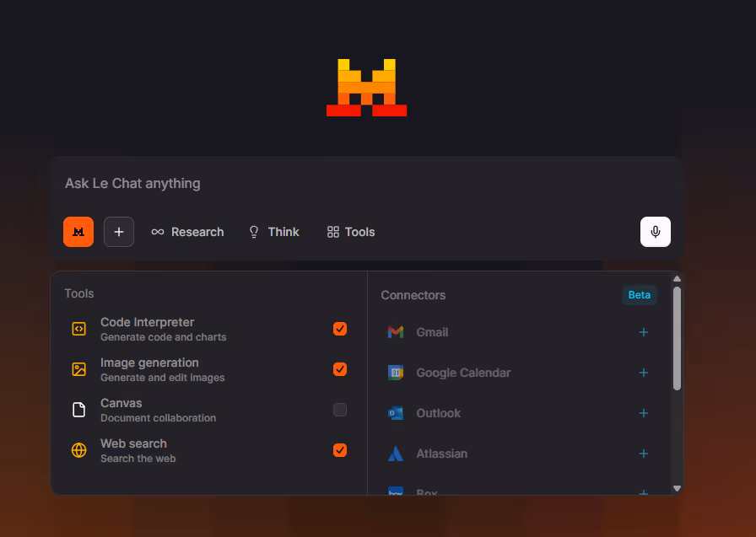
Task: Uncheck the Web search checkbox
Action: pyautogui.click(x=340, y=450)
